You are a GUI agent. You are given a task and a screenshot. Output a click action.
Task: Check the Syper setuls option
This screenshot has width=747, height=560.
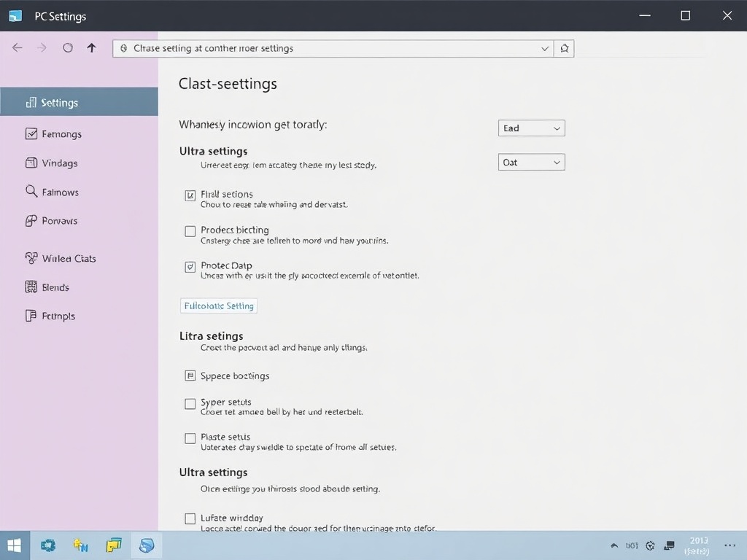[190, 403]
